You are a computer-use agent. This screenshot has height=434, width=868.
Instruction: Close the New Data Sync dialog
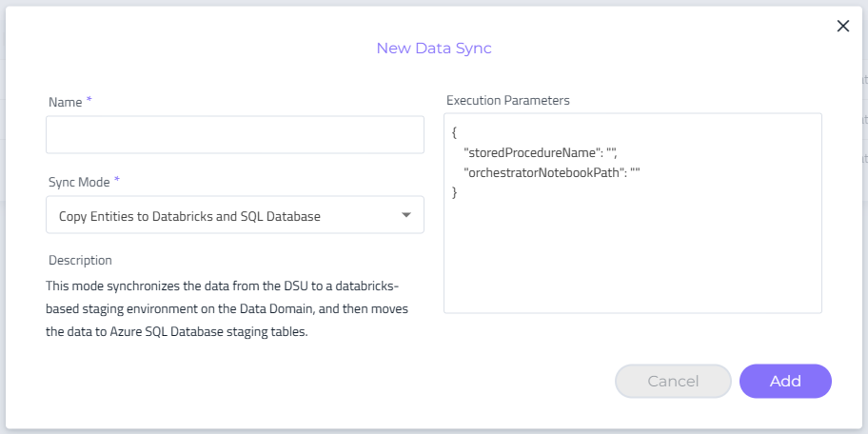(842, 26)
